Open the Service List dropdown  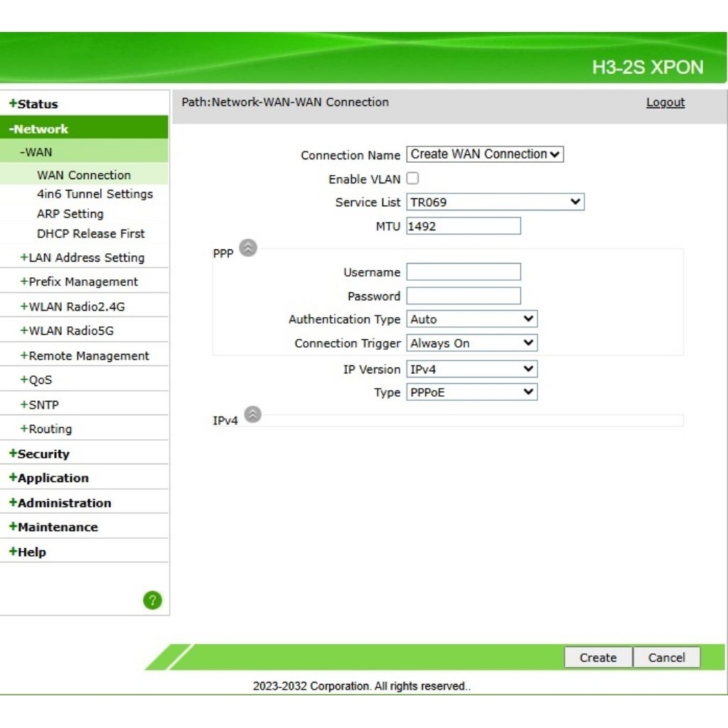(x=495, y=202)
